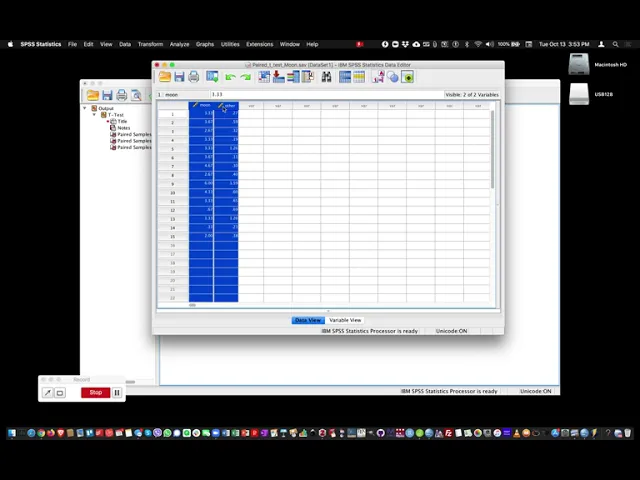Image resolution: width=640 pixels, height=480 pixels.
Task: Open the View menu
Action: tap(106, 44)
